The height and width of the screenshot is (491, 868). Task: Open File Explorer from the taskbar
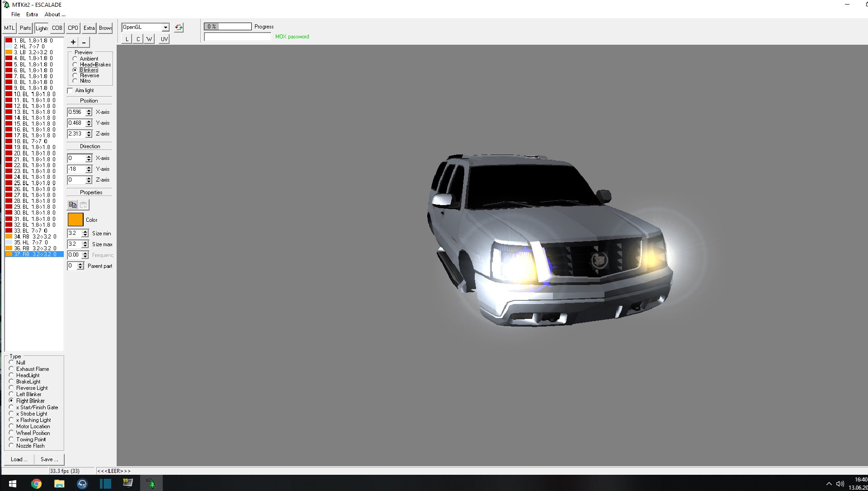click(x=59, y=484)
